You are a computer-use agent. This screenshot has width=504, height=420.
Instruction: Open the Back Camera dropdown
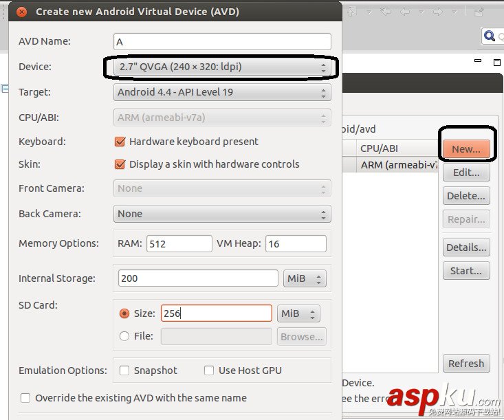[222, 214]
